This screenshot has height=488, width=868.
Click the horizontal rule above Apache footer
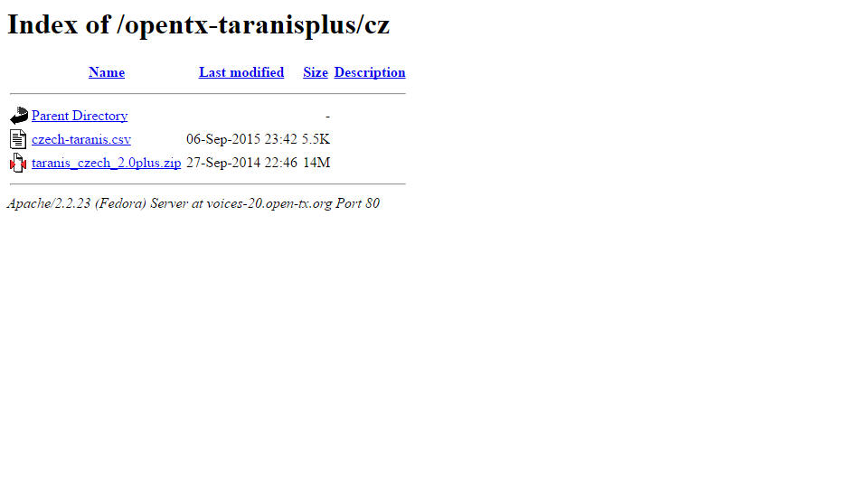coord(208,183)
